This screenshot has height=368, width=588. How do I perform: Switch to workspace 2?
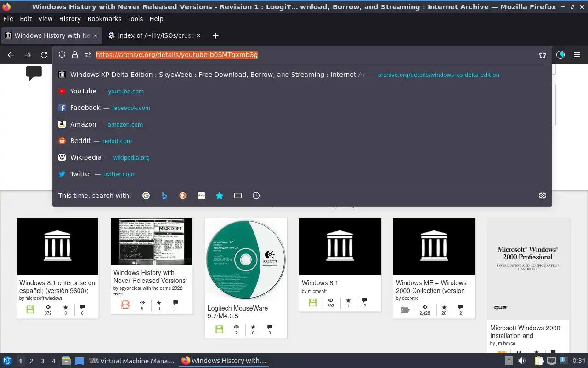31,361
